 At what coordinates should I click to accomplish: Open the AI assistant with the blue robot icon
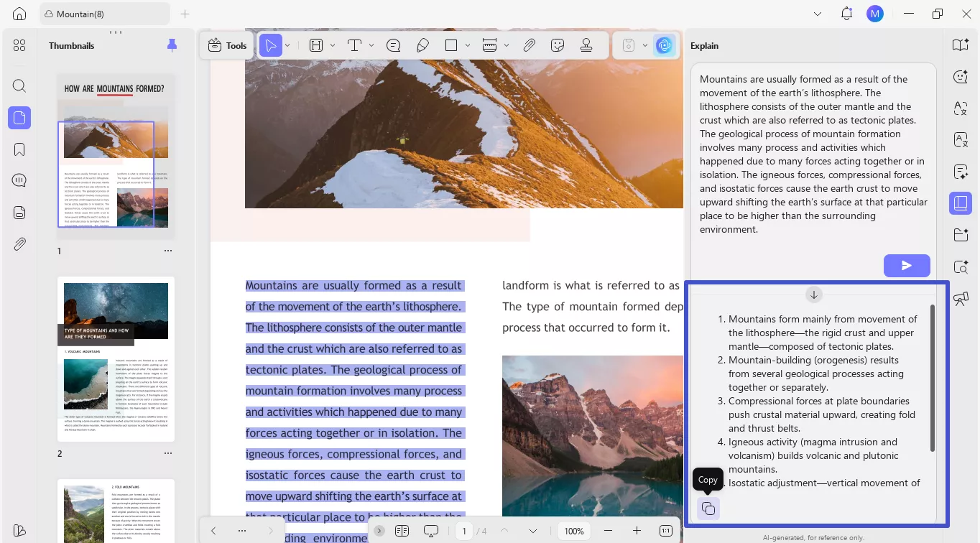coord(664,45)
